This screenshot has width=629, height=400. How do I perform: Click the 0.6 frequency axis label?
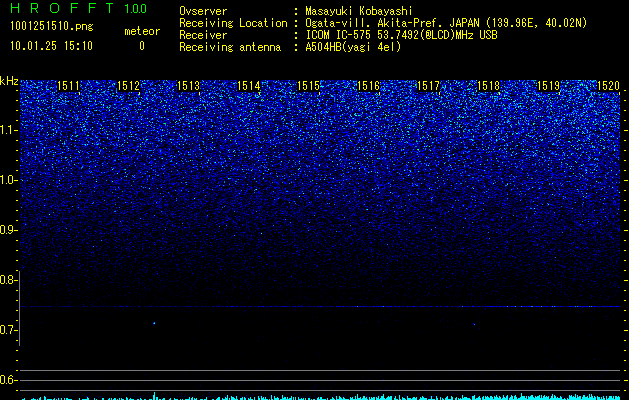coord(7,380)
